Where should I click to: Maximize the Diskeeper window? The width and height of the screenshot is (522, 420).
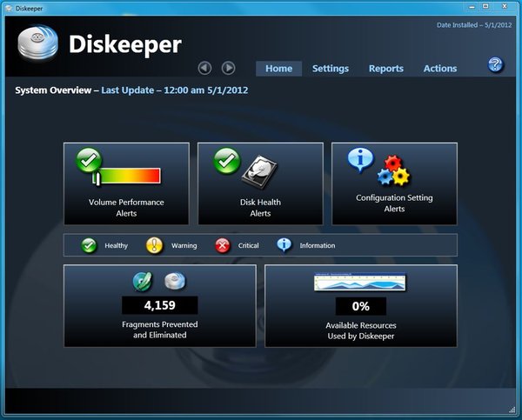click(485, 7)
